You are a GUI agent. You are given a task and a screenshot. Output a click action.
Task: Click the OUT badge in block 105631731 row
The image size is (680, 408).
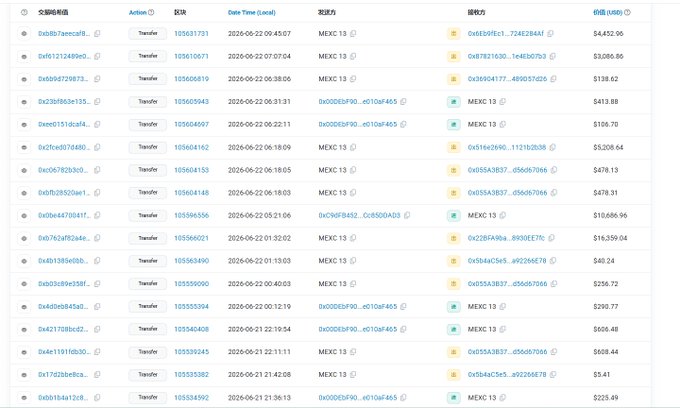click(454, 33)
